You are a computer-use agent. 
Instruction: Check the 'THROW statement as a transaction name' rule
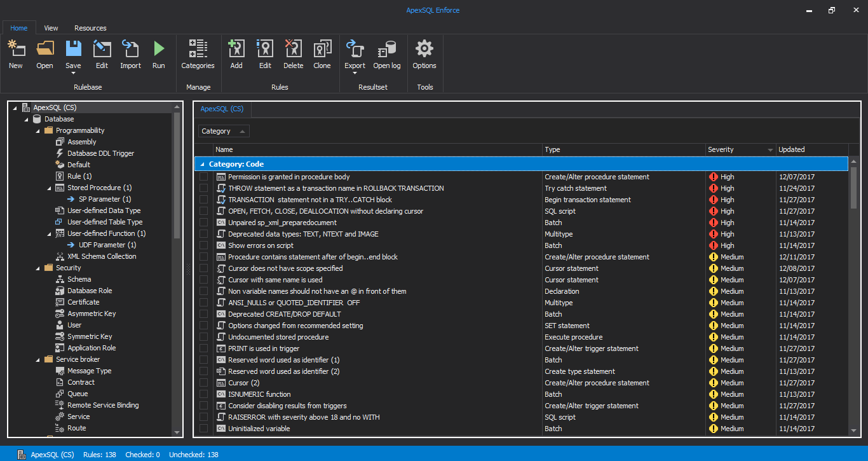203,188
